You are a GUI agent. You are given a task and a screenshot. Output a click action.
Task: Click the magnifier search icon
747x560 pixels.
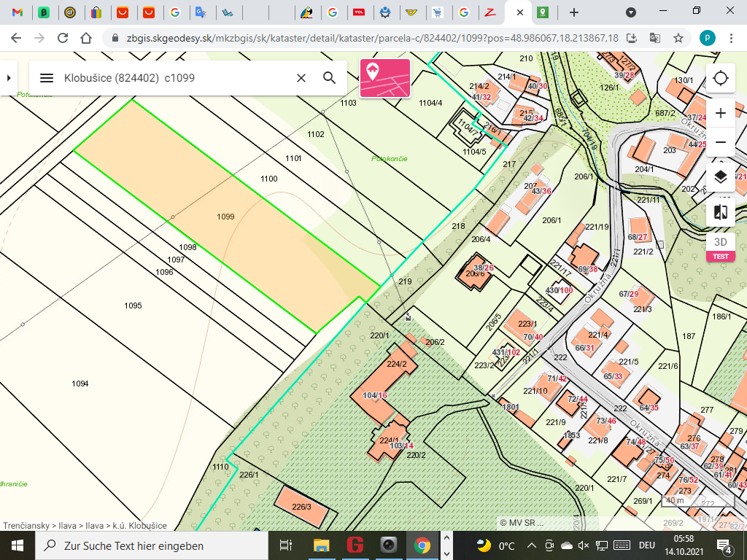click(x=330, y=78)
